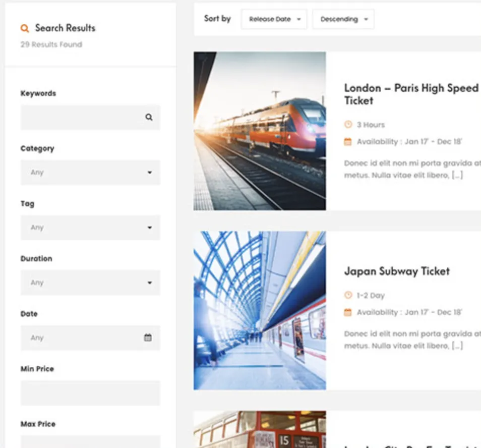Click the red double-decker bus thumbnail
The image size is (481, 448).
click(x=260, y=429)
